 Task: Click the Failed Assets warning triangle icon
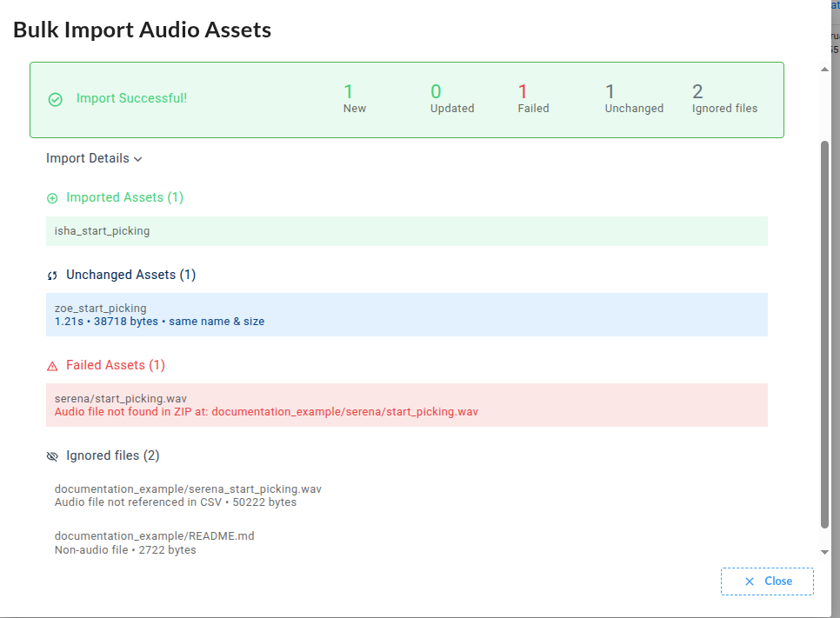click(52, 366)
